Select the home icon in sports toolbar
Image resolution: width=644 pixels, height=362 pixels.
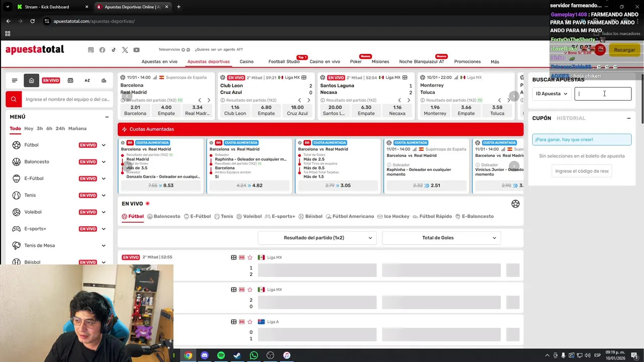(x=31, y=80)
